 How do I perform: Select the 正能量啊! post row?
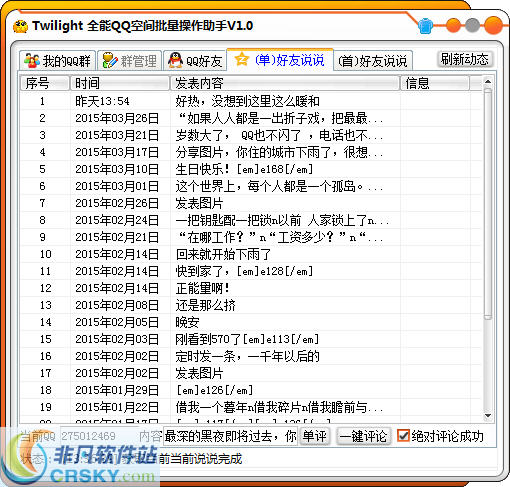(x=251, y=288)
